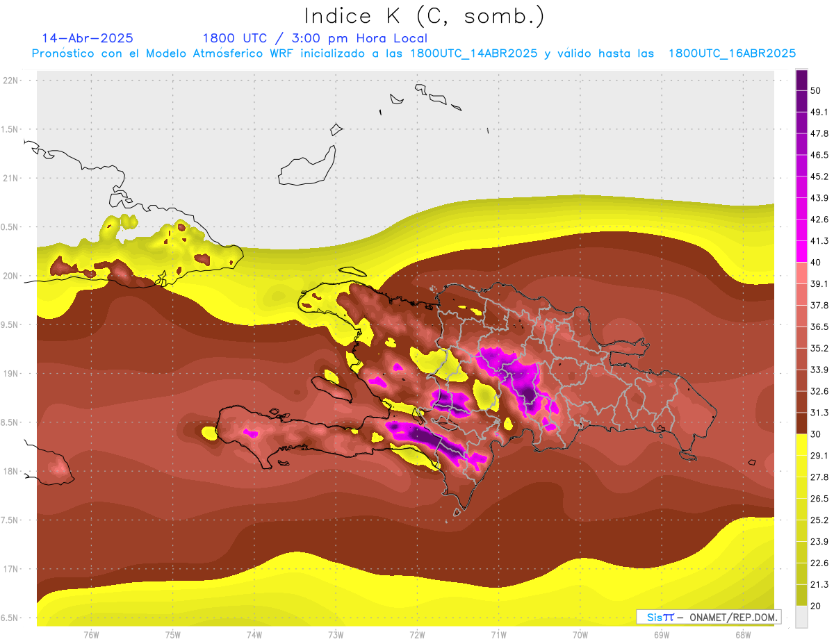Pick the salmon legend swatch between 39.1 and 40
Image resolution: width=834 pixels, height=644 pixels.
[801, 273]
